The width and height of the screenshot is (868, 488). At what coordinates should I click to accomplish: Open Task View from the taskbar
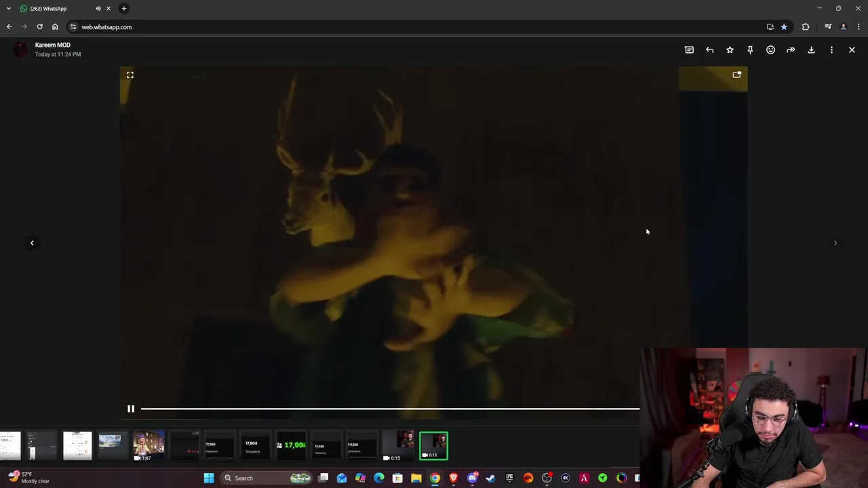323,478
